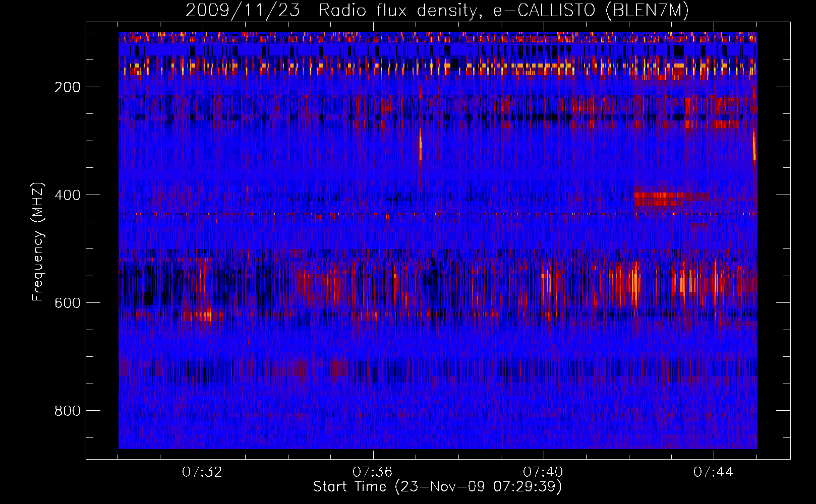The height and width of the screenshot is (504, 816).
Task: Click the 07:40 time tick label
Action: pos(543,472)
